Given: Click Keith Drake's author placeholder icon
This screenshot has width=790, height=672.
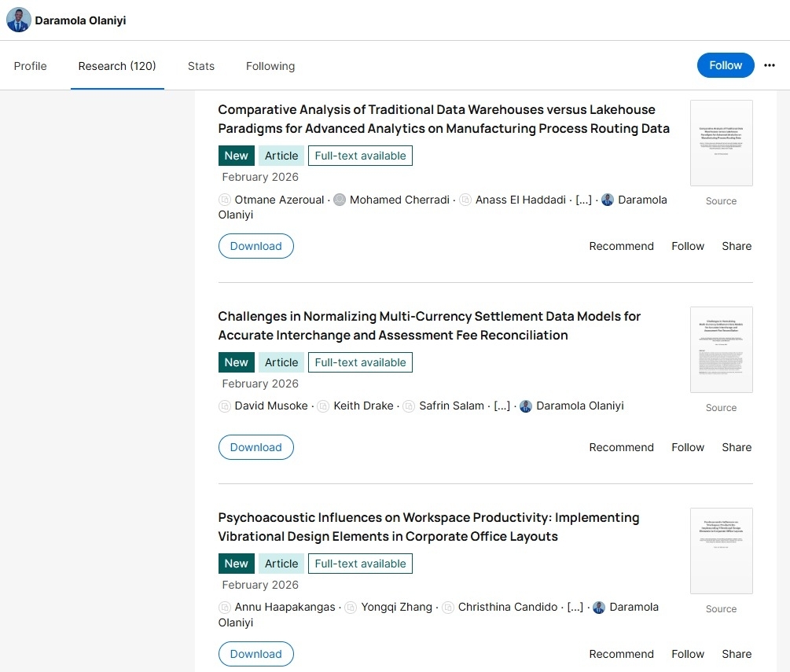Looking at the screenshot, I should 323,406.
